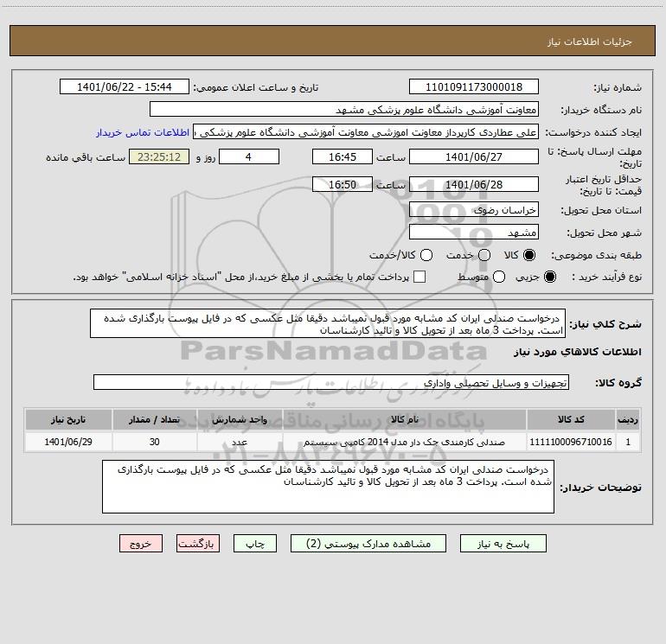
Task: Click the اطلاعات کالاهای مورد نیاز heading
Action: [x=578, y=352]
